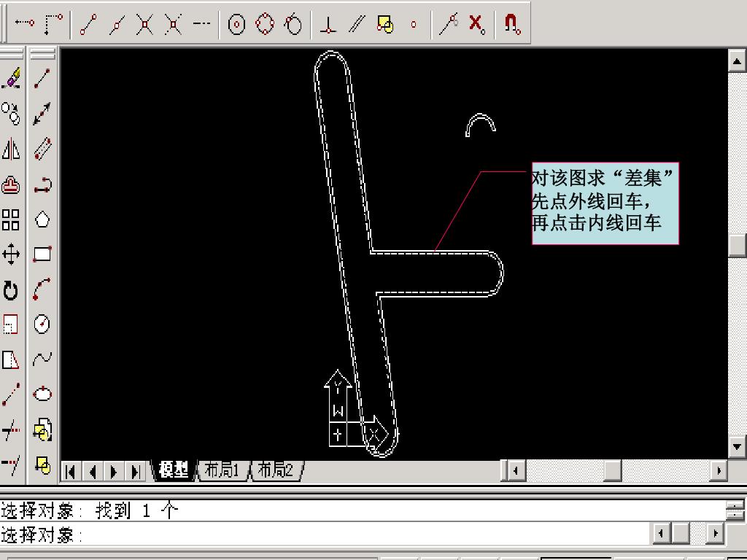
Task: Click the horizontal scrollbar thumb
Action: 613,471
